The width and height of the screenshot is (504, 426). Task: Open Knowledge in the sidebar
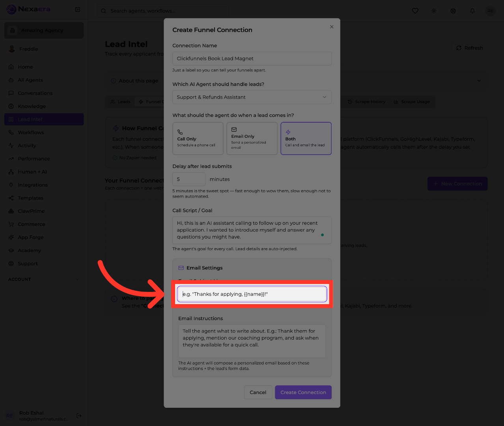pyautogui.click(x=44, y=106)
